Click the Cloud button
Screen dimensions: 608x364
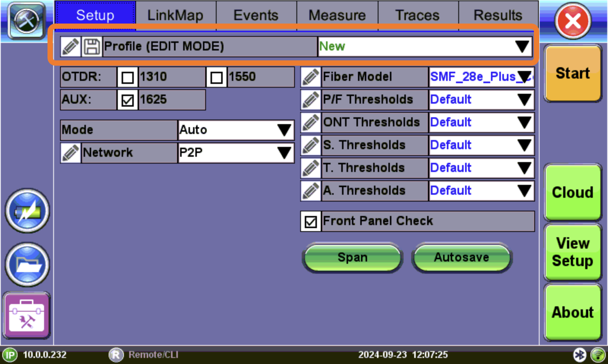pyautogui.click(x=573, y=192)
